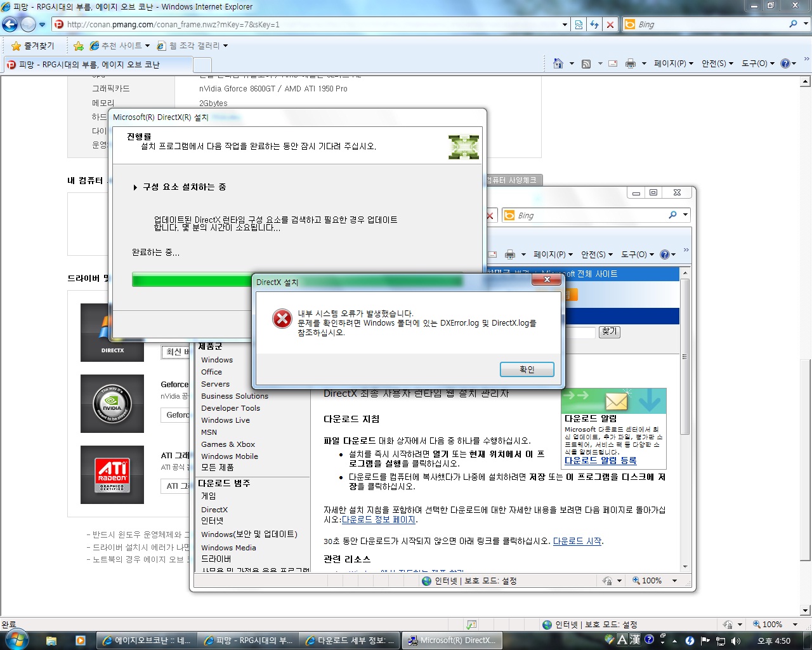Click the RSS feeds icon in main IE command bar
Screen dimensions: 812x650
[586, 63]
